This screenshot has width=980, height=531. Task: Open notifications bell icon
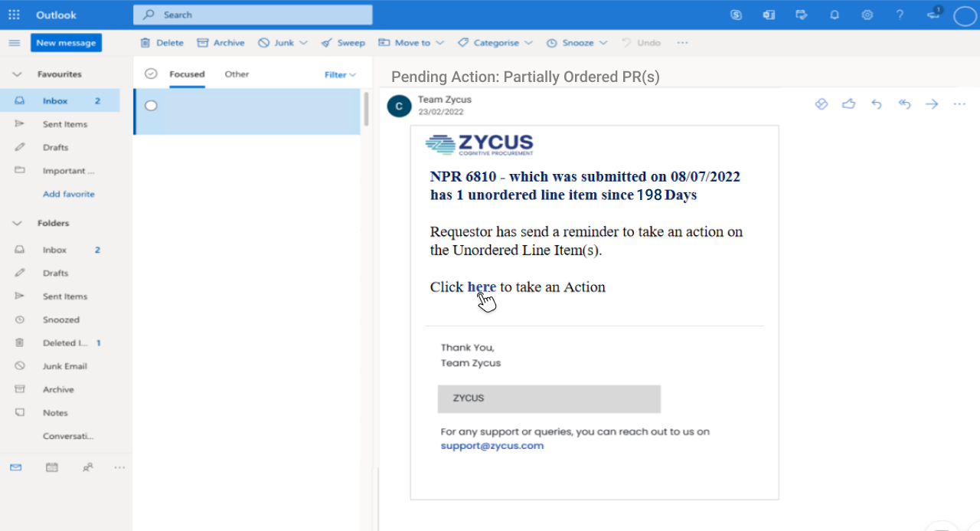click(835, 15)
